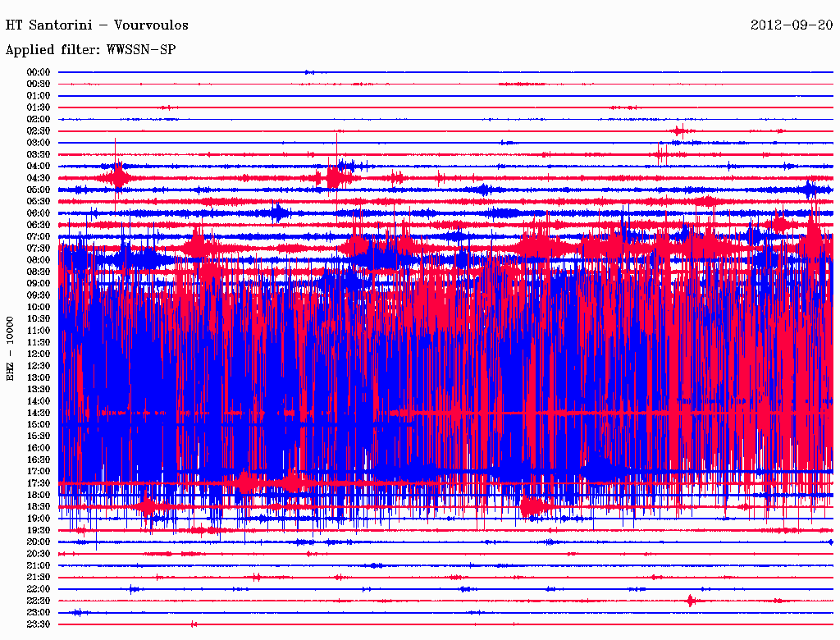The width and height of the screenshot is (840, 640).
Task: Click the 11:00 time label
Action: (39, 330)
